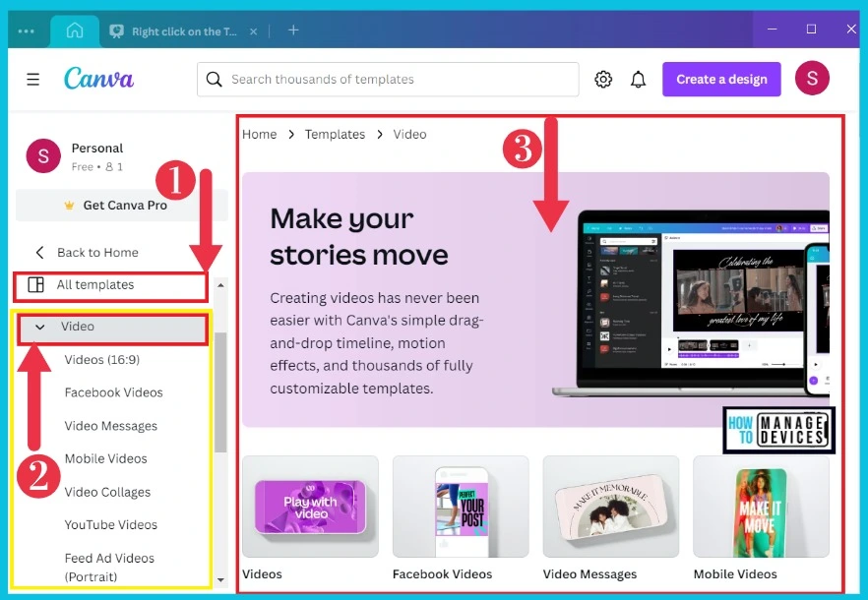Open Video Collages in sidebar
This screenshot has width=868, height=600.
point(107,492)
